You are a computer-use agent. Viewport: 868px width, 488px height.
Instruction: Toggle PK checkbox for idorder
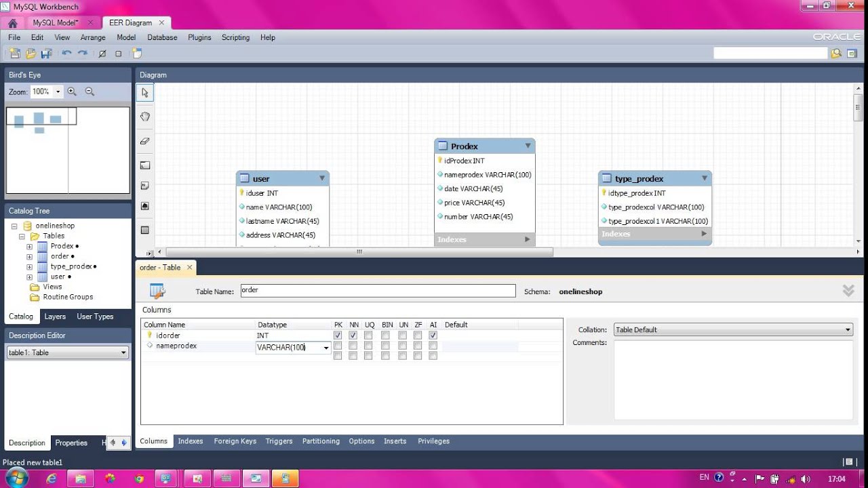(338, 335)
